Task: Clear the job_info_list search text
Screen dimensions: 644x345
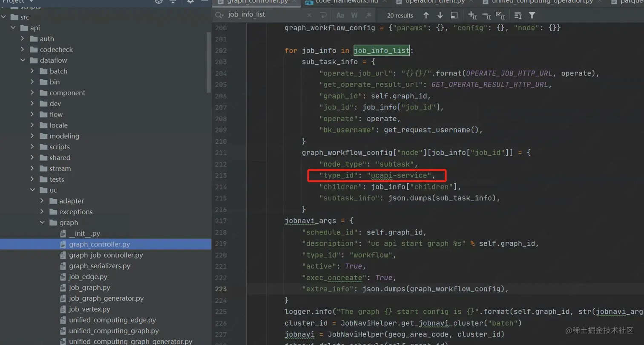Action: click(310, 15)
